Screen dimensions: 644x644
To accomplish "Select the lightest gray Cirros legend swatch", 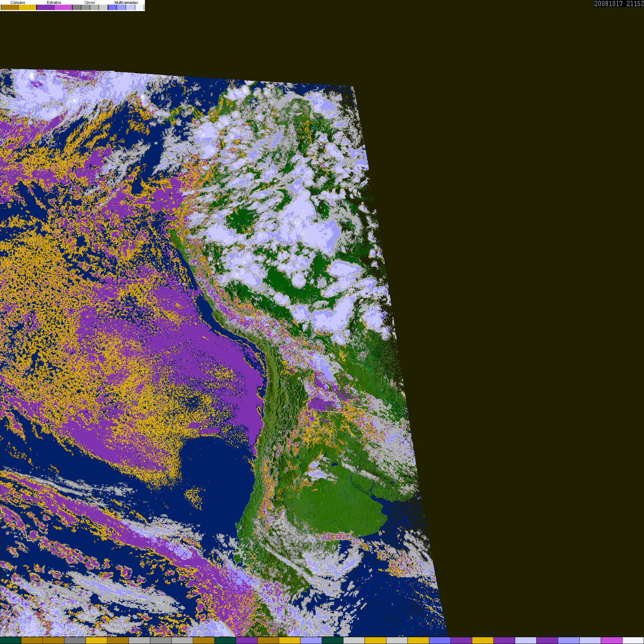I will tap(103, 7).
